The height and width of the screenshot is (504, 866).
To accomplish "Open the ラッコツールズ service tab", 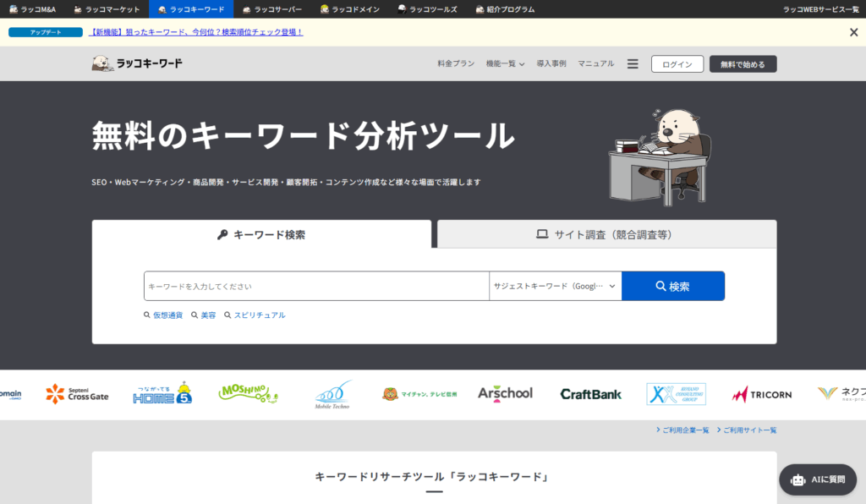I will [427, 9].
